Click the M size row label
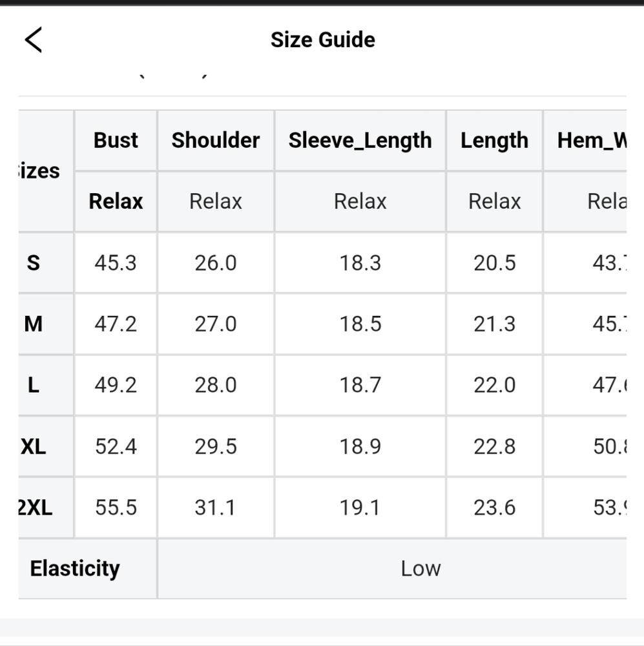The width and height of the screenshot is (644, 646). 34,324
